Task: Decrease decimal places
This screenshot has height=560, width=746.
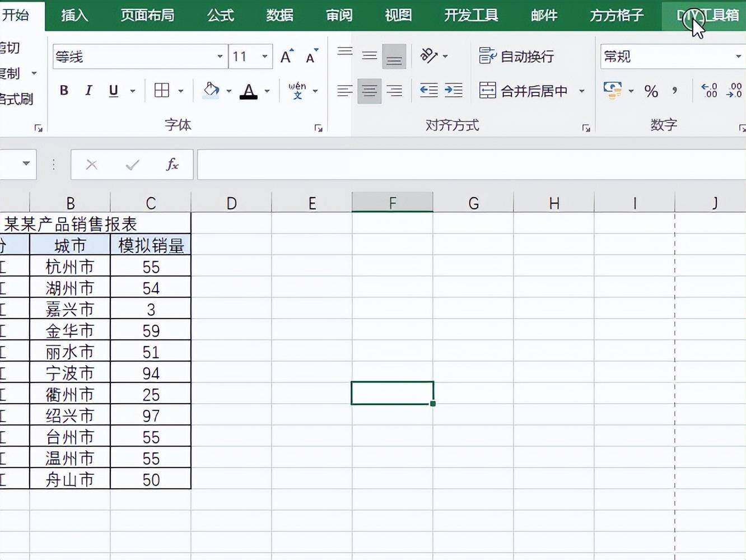Action: pos(734,90)
